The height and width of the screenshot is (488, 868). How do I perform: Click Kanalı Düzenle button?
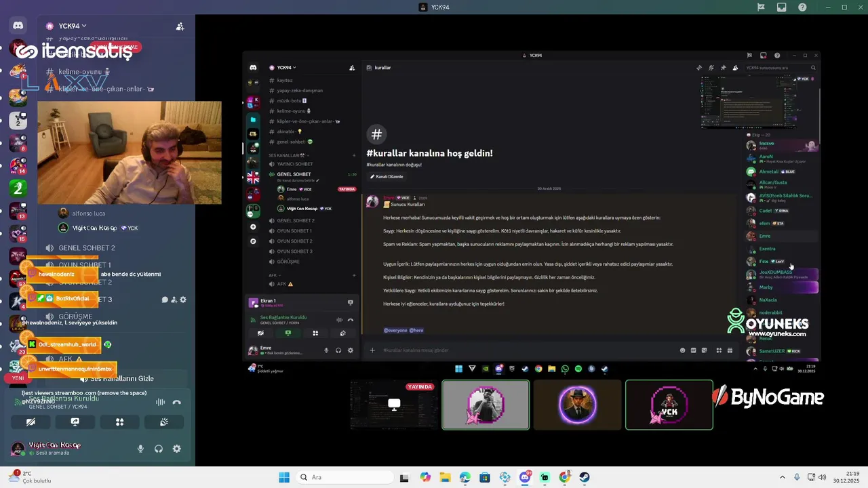[387, 177]
